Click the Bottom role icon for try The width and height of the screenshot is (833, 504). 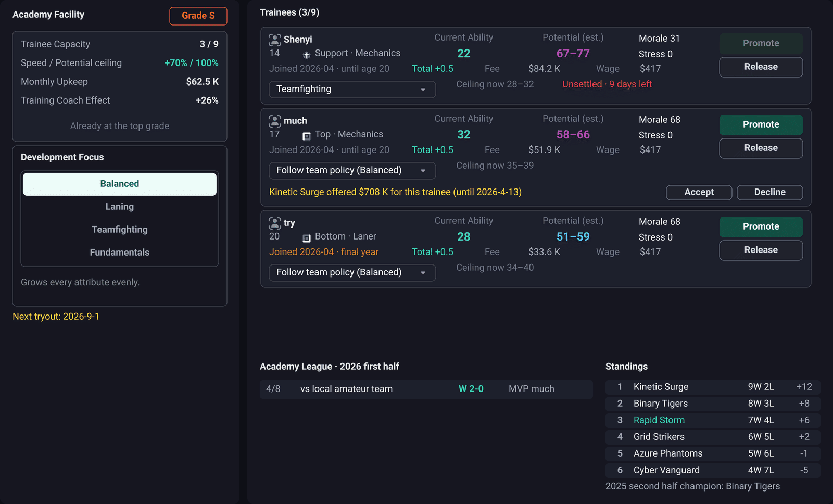[307, 238]
